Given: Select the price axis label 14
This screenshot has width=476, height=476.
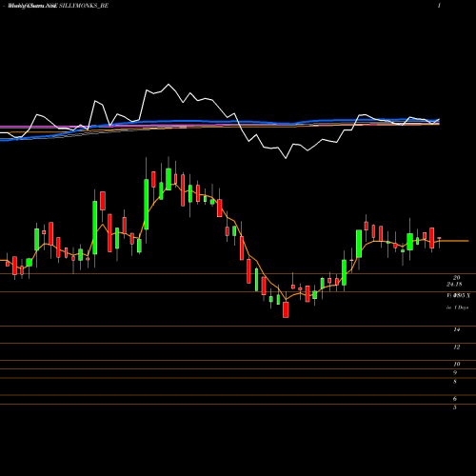Looking at the screenshot, I should [x=456, y=329].
